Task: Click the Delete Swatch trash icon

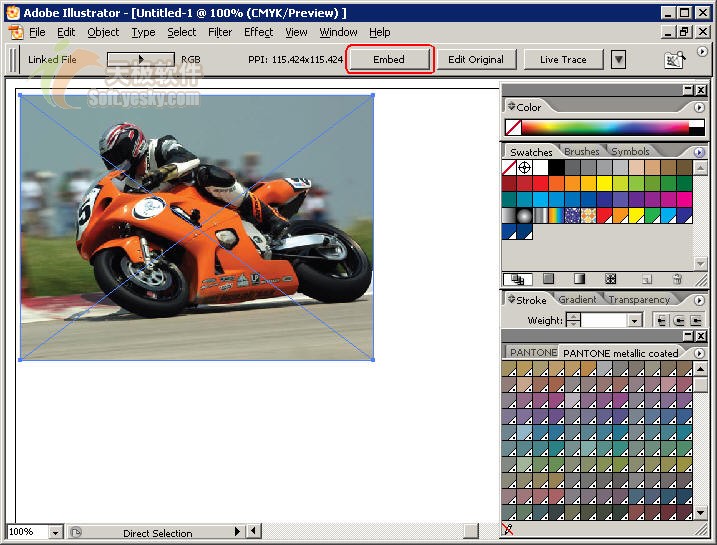Action: pyautogui.click(x=677, y=279)
